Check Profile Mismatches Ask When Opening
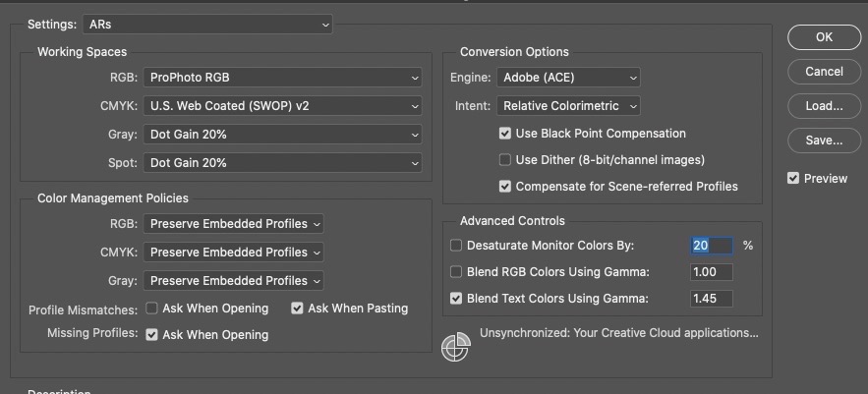This screenshot has height=394, width=868. click(x=152, y=309)
